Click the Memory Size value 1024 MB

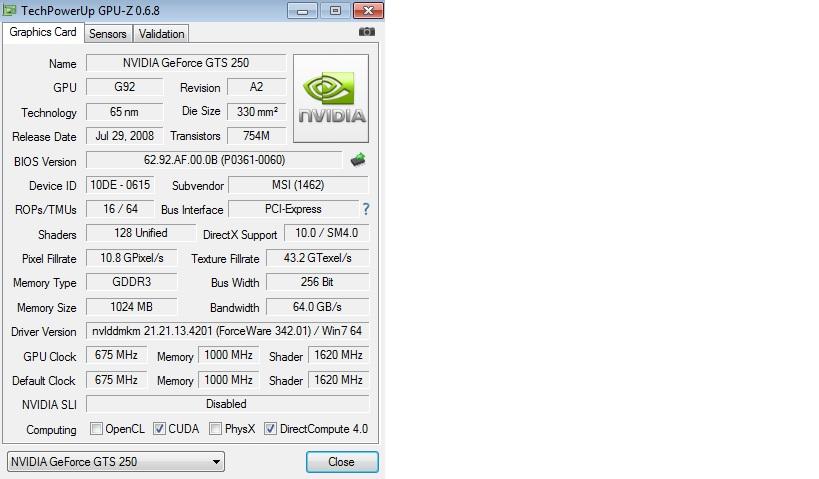click(x=132, y=307)
